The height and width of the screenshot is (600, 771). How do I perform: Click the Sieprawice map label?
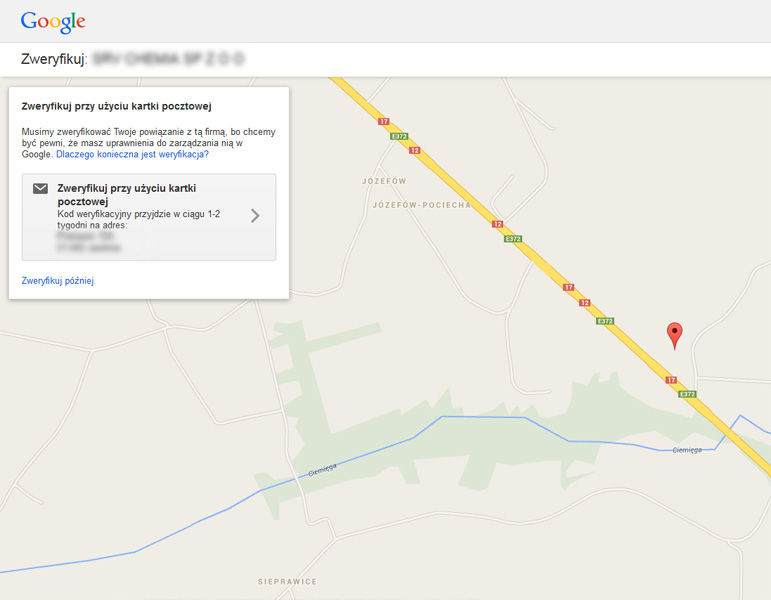[287, 581]
